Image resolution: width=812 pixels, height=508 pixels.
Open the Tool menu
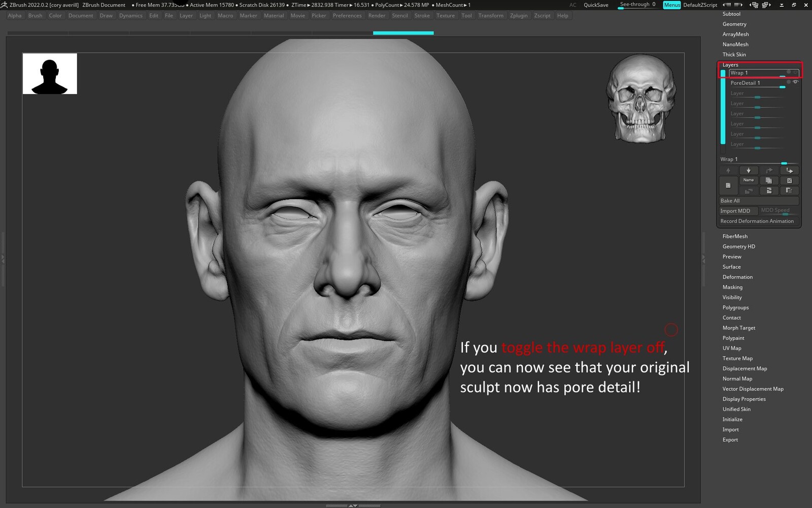[466, 16]
